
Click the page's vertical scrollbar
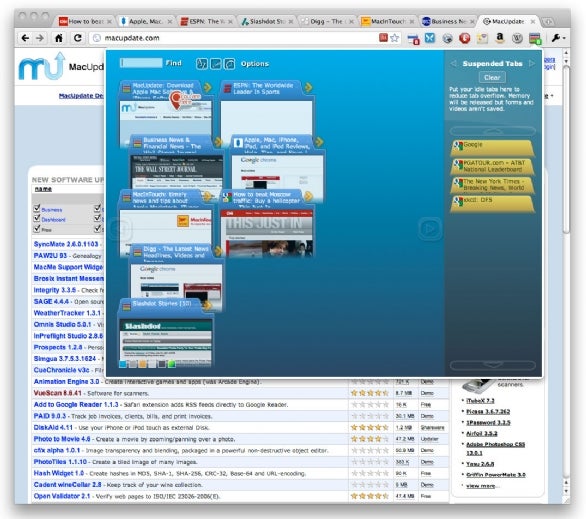[x=566, y=149]
